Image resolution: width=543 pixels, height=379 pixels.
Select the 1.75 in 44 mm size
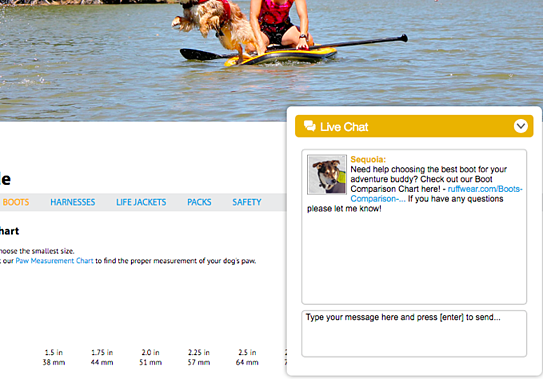102,357
